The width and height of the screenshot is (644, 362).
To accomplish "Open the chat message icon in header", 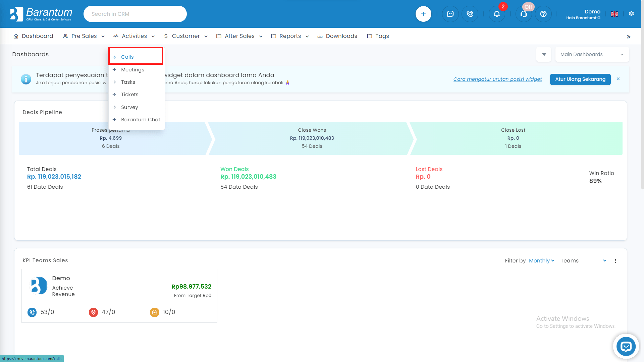I will tap(450, 14).
